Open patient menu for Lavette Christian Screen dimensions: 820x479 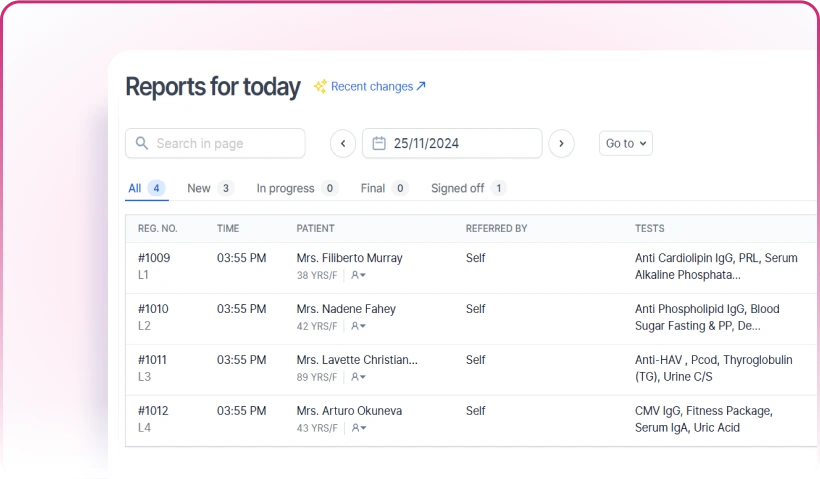point(358,377)
